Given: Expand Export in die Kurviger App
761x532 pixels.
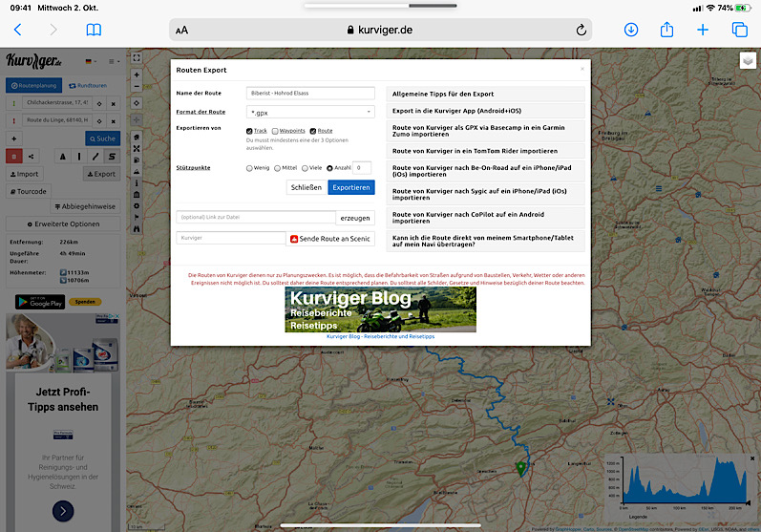Looking at the screenshot, I should click(485, 111).
